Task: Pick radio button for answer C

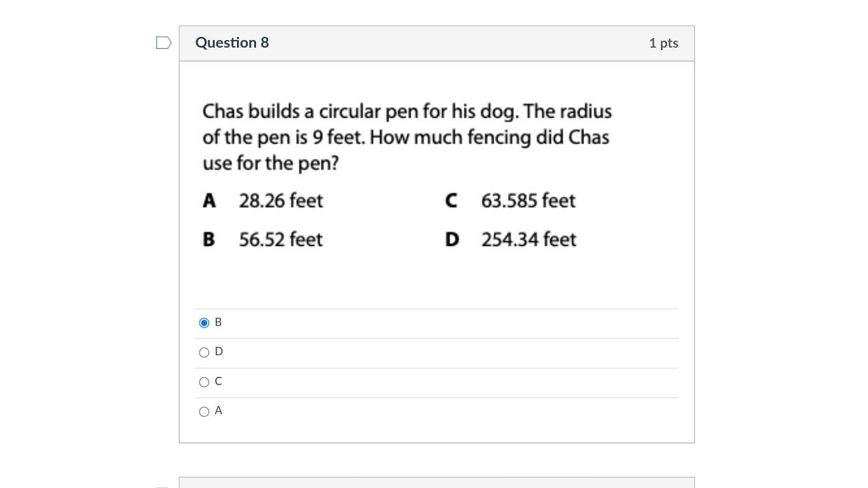Action: (x=204, y=382)
